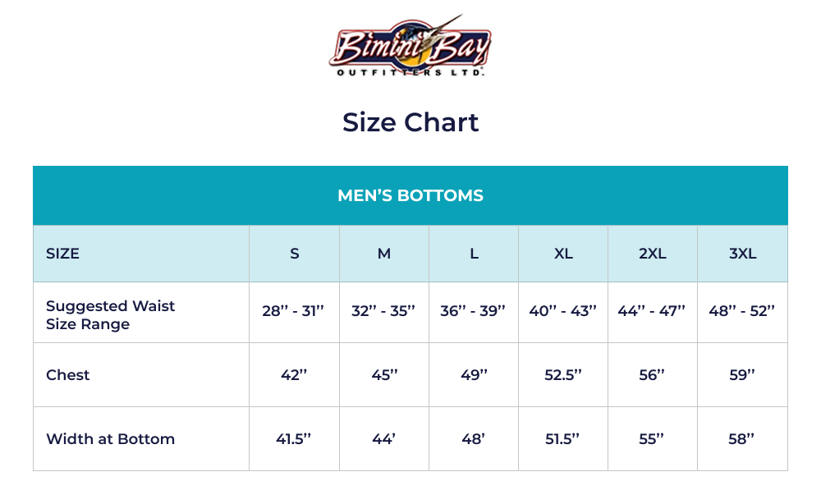Click the 42'' chest value
This screenshot has width=821, height=504.
294,374
